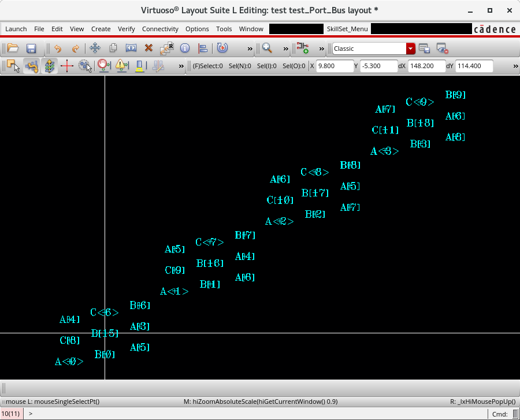The image size is (520, 420).
Task: Select the C[11] label in canvas
Action: click(x=385, y=130)
